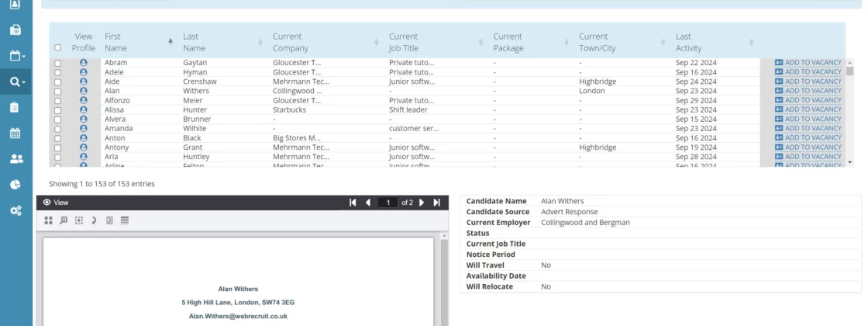Open thumbnail grid view in document viewer
Viewport: 868px width, 326px height.
[x=49, y=220]
